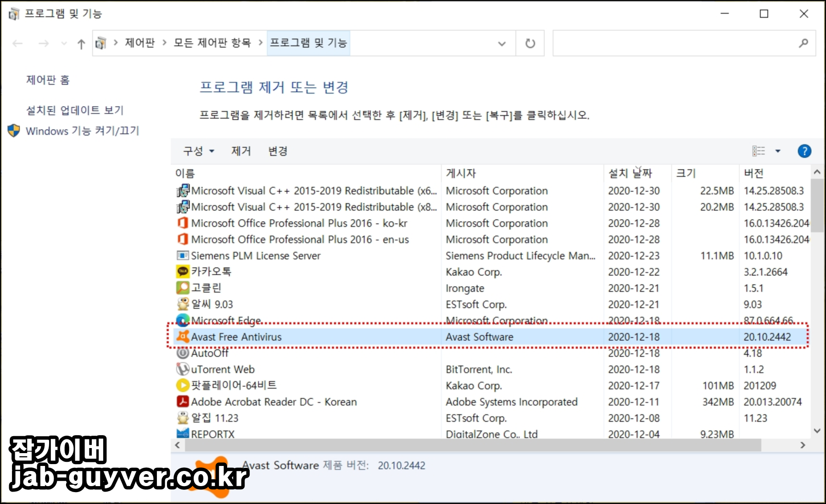Open 설치된 업데이트 보기 link
Screen dimensions: 826x504
coord(75,110)
